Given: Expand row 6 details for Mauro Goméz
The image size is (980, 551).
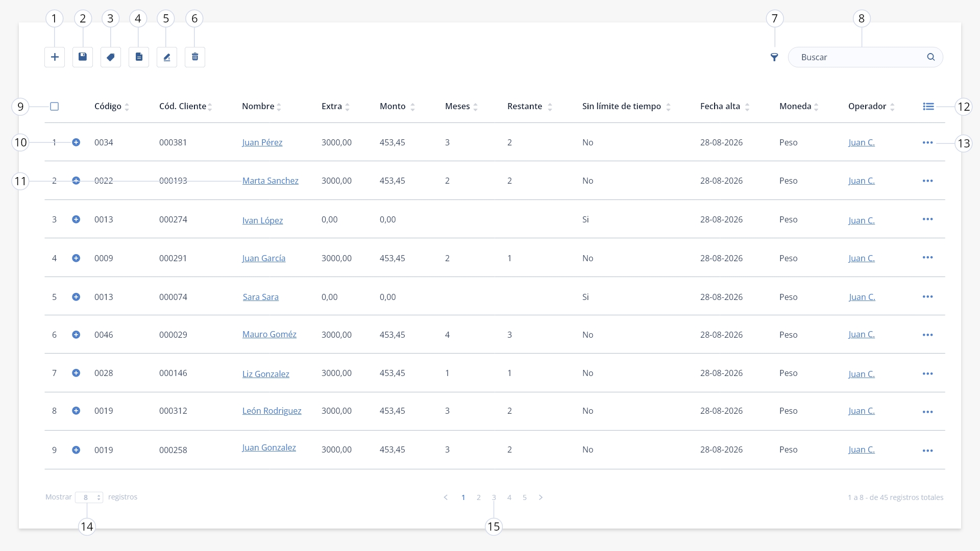Looking at the screenshot, I should (x=76, y=335).
